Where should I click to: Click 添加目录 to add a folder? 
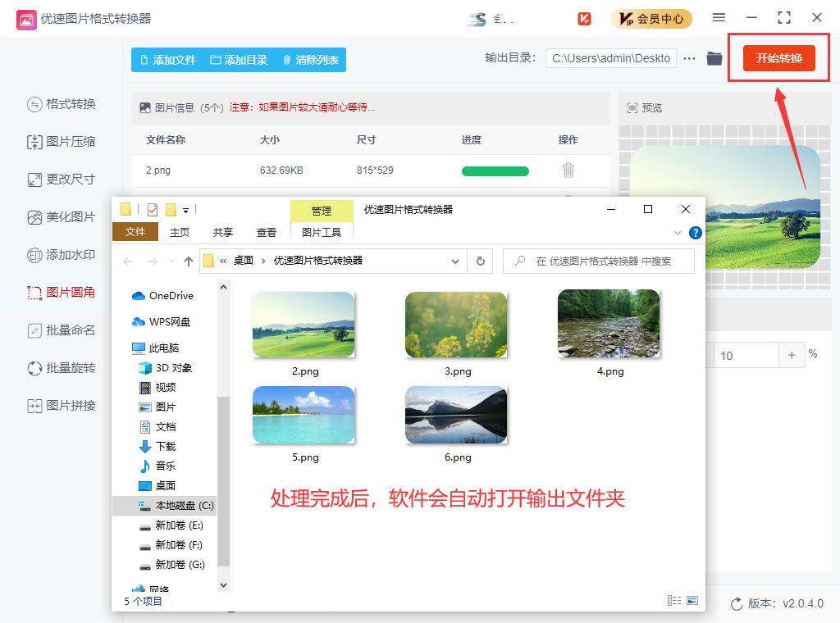click(x=239, y=60)
